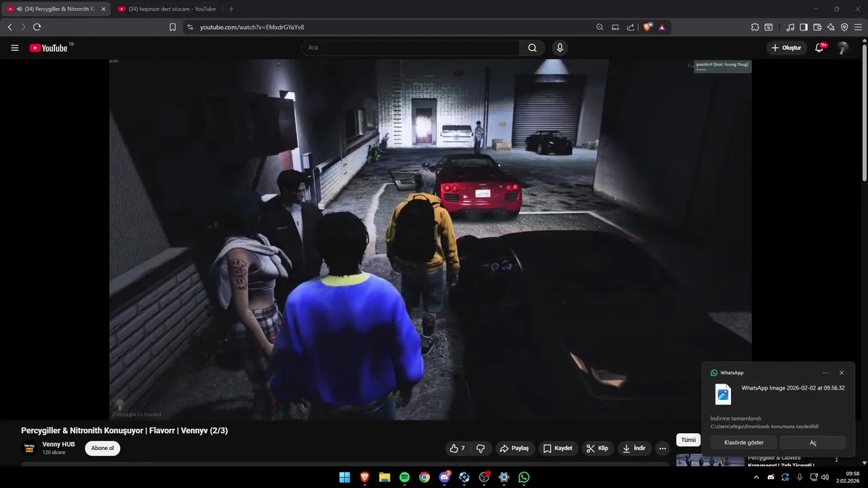Open the Venny HUB channel name

pyautogui.click(x=58, y=444)
